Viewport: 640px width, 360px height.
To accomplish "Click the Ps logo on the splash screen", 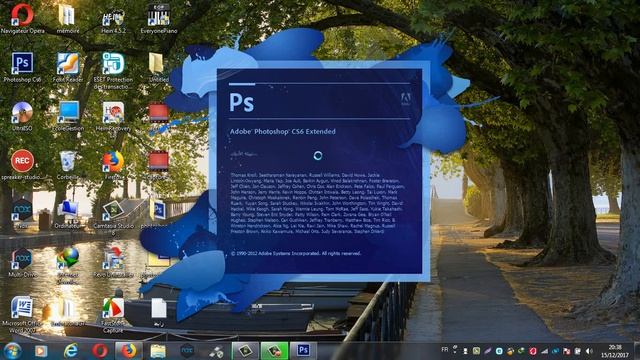I will pyautogui.click(x=241, y=102).
